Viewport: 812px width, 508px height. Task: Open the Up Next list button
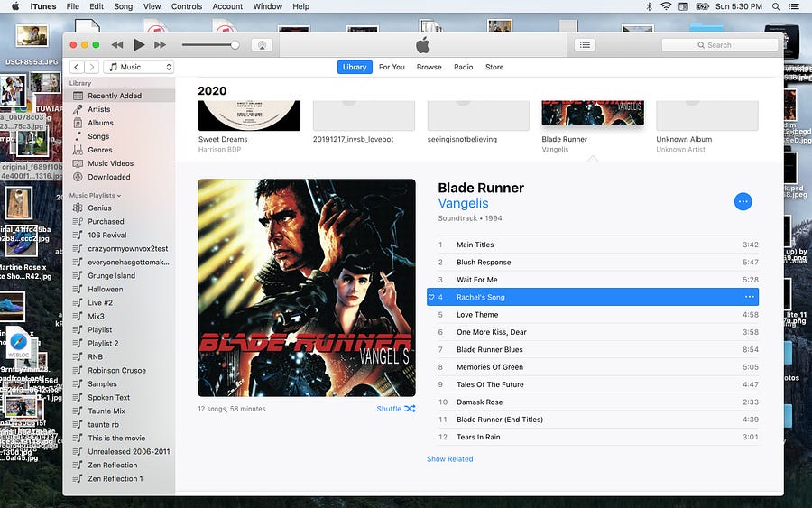(x=585, y=45)
